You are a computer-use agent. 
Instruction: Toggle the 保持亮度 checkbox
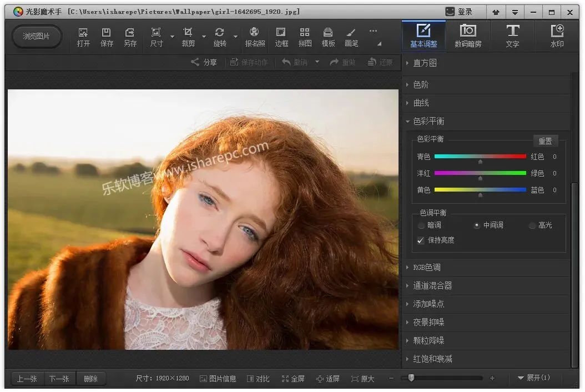point(421,240)
